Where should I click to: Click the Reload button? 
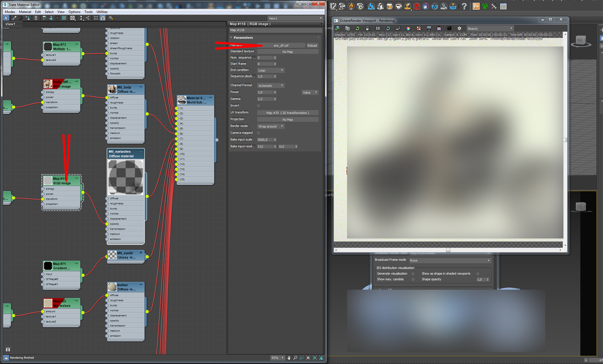click(312, 45)
